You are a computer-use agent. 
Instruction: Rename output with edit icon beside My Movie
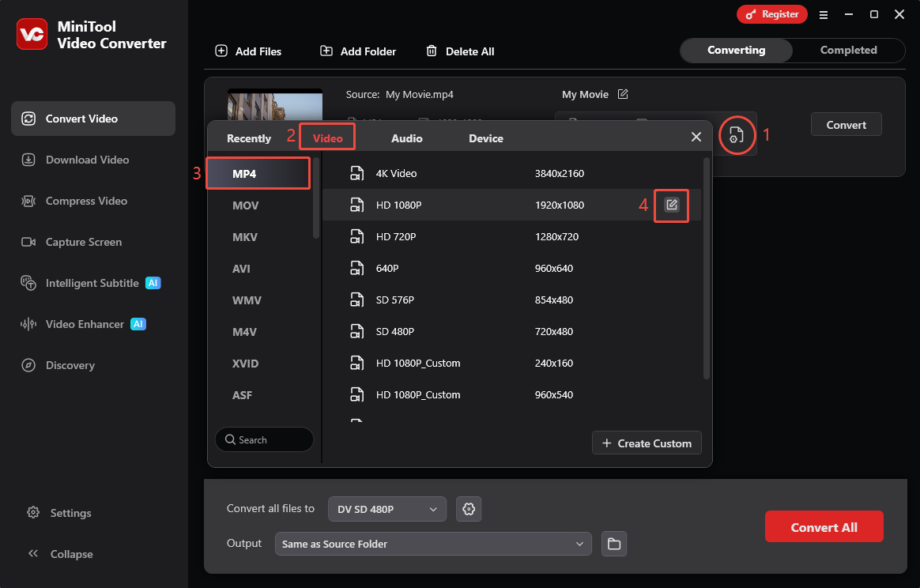(x=623, y=94)
